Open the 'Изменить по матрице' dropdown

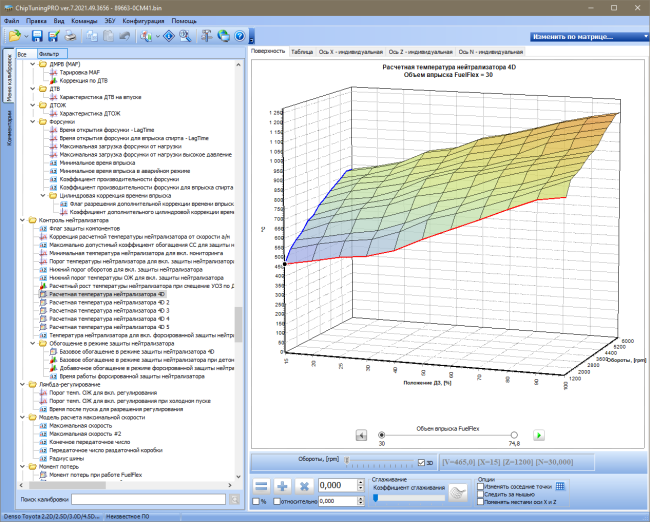pos(589,36)
